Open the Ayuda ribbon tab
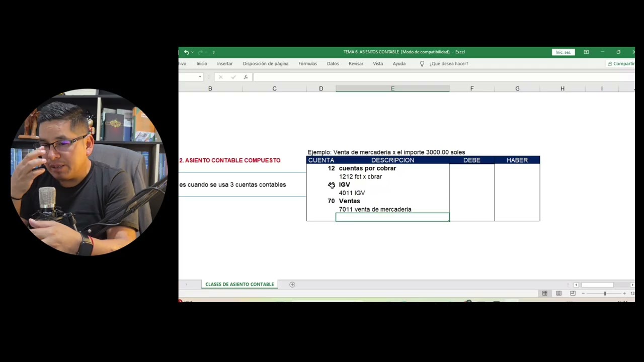The image size is (644, 362). click(x=399, y=64)
